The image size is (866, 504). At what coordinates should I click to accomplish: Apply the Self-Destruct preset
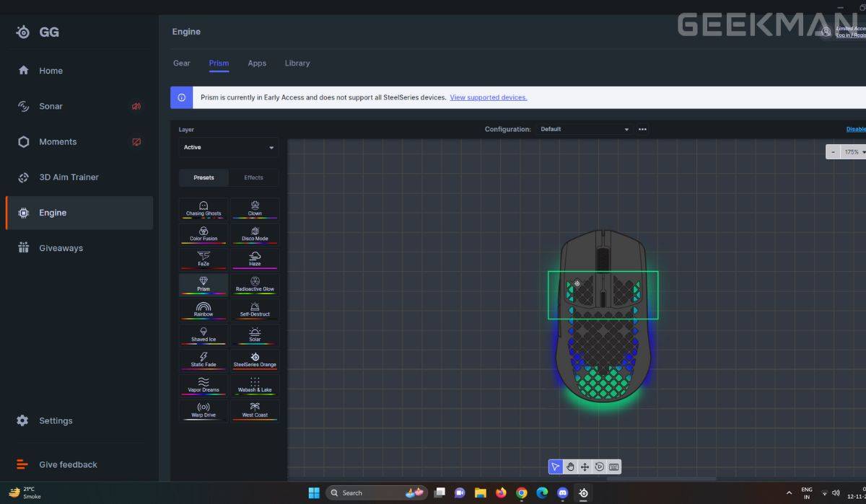point(255,309)
